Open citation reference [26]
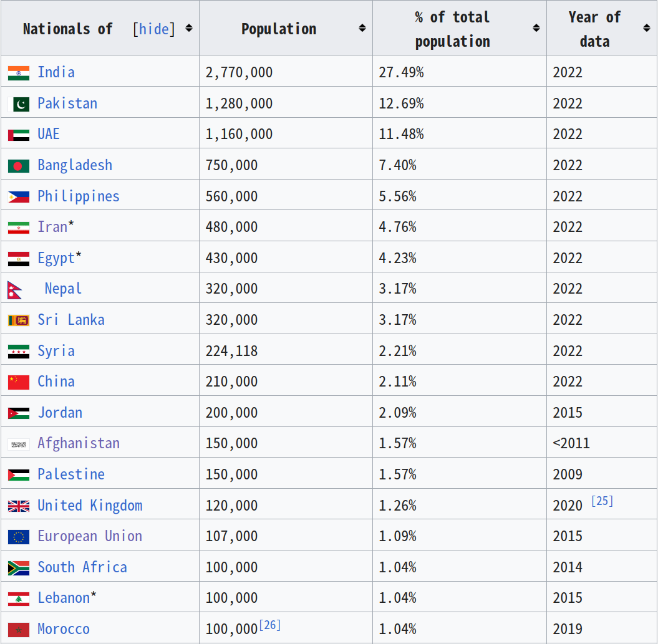Image resolution: width=658 pixels, height=644 pixels. pos(270,625)
